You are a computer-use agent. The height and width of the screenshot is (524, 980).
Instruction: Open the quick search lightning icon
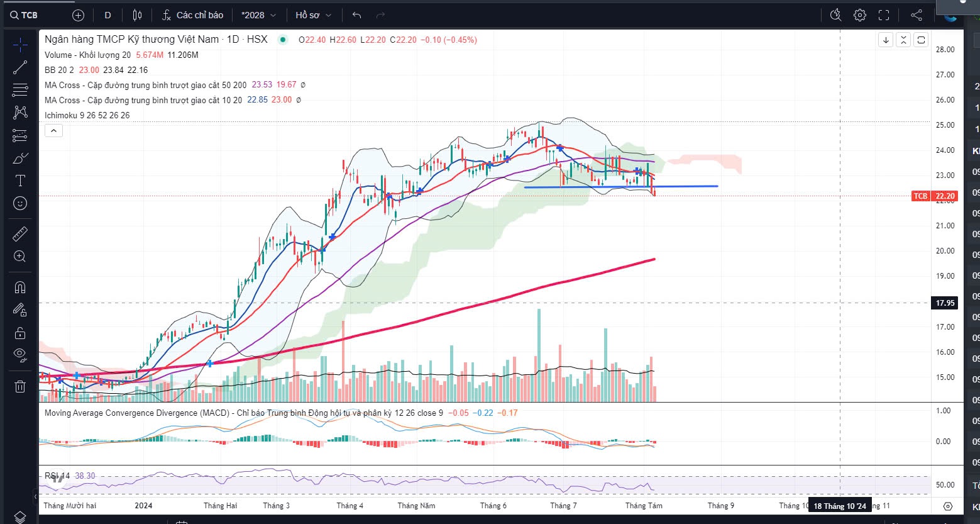(835, 15)
